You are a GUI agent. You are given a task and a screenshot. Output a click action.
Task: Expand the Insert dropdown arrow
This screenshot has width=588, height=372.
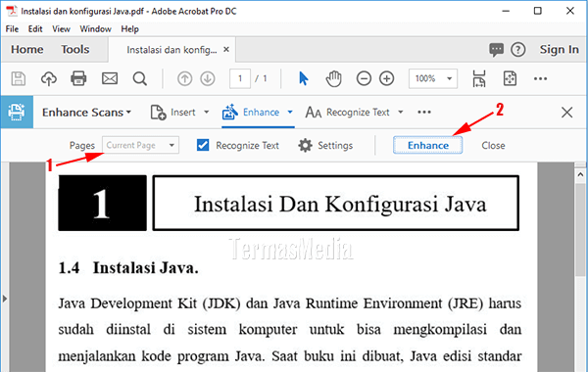tap(206, 112)
